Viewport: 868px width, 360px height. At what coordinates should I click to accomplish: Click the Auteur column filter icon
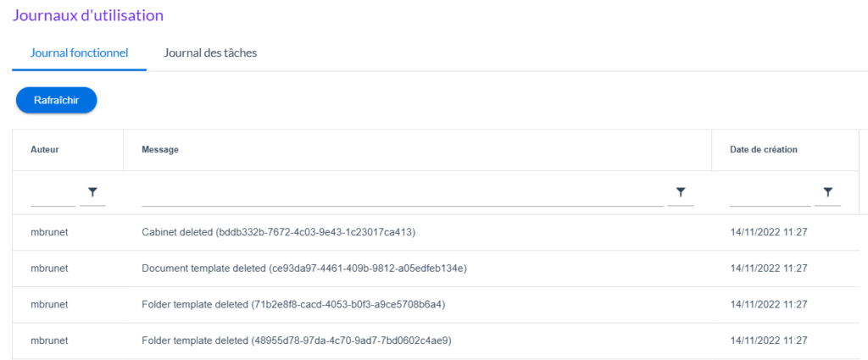click(x=92, y=193)
